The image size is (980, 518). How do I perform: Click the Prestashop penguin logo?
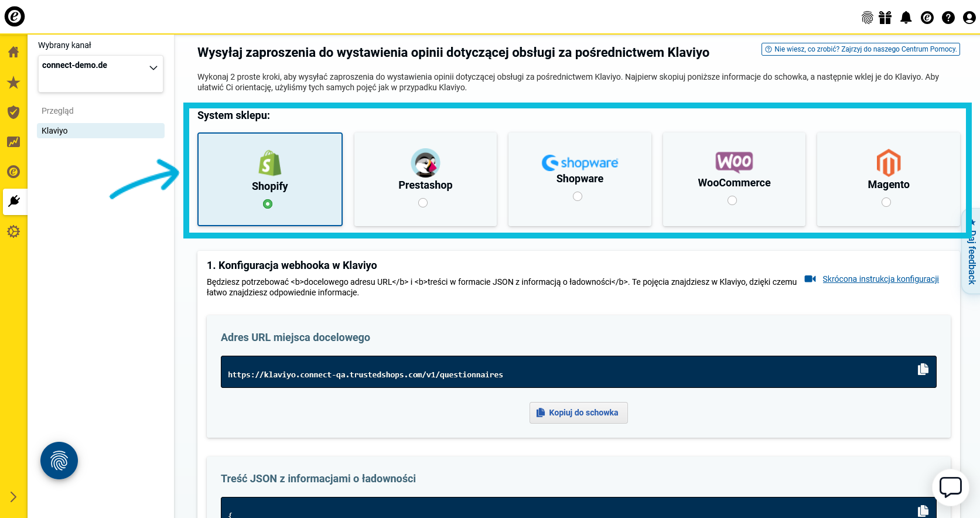(x=425, y=163)
